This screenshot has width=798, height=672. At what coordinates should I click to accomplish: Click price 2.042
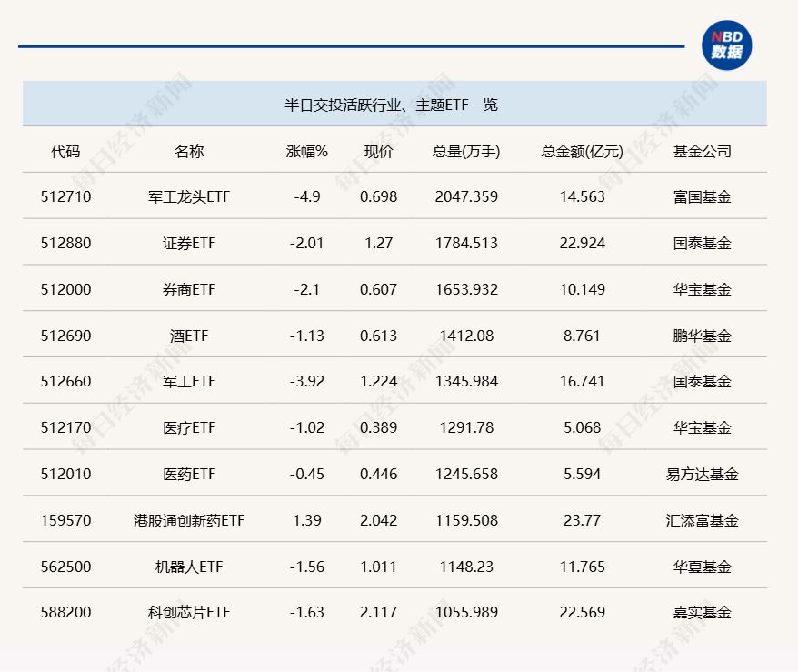coord(378,520)
